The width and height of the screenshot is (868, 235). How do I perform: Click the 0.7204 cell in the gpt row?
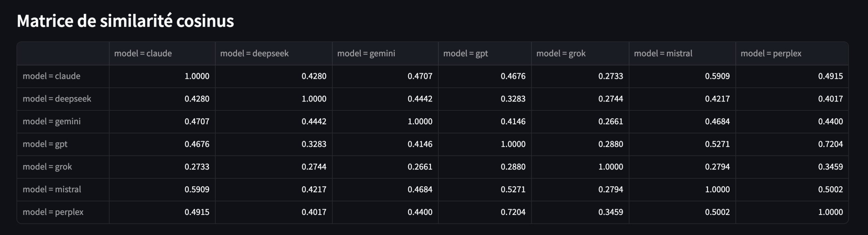(830, 144)
